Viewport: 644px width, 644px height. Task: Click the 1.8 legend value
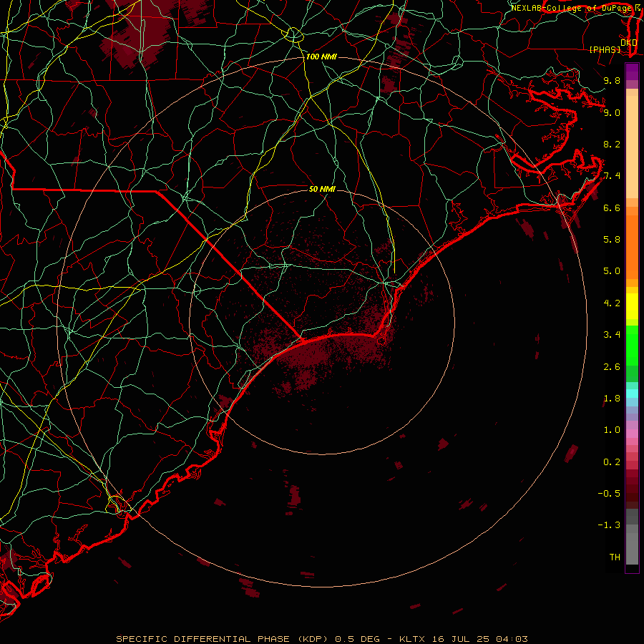coord(612,399)
